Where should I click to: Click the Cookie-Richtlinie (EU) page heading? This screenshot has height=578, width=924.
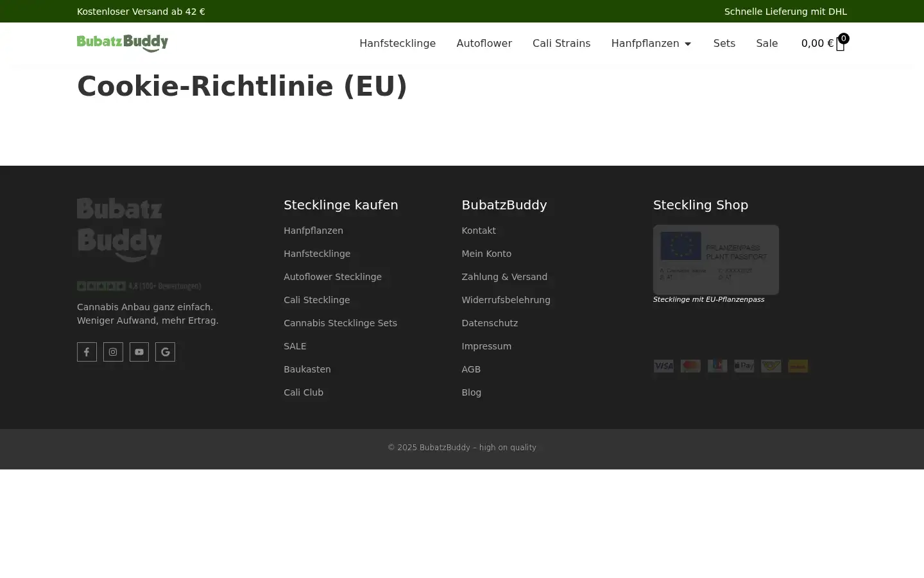[x=242, y=86]
